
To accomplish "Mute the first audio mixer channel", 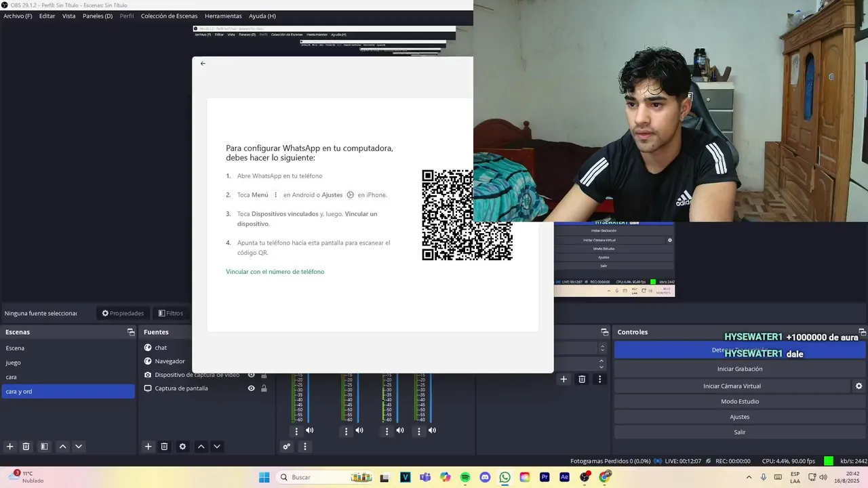I will point(310,430).
